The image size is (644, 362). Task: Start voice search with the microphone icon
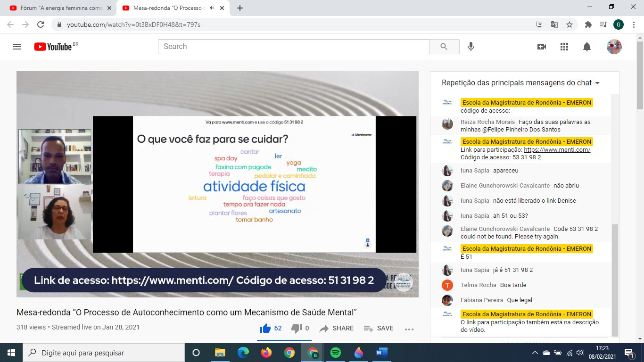click(471, 47)
